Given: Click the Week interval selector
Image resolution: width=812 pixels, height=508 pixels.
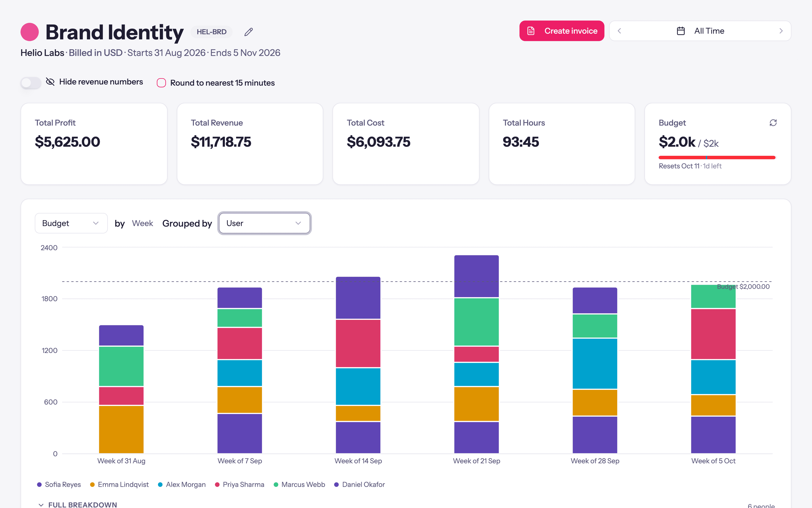Looking at the screenshot, I should pyautogui.click(x=142, y=223).
